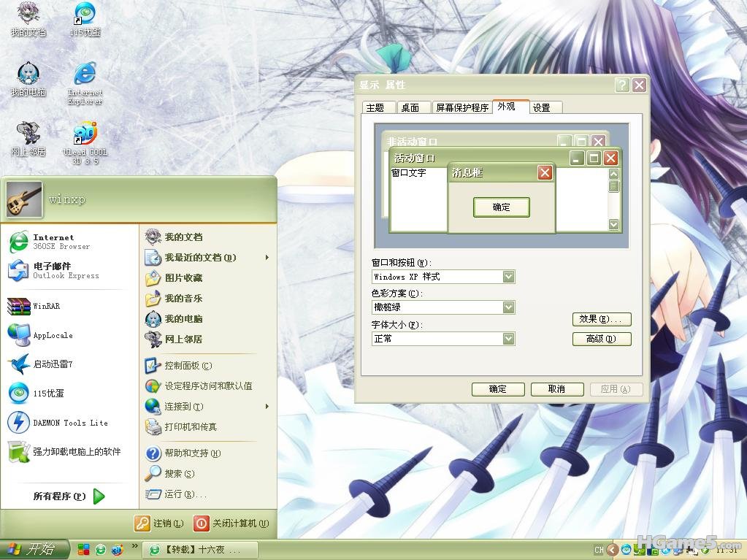Image resolution: width=747 pixels, height=560 pixels.
Task: Click the 开始 Start button
Action: [34, 550]
